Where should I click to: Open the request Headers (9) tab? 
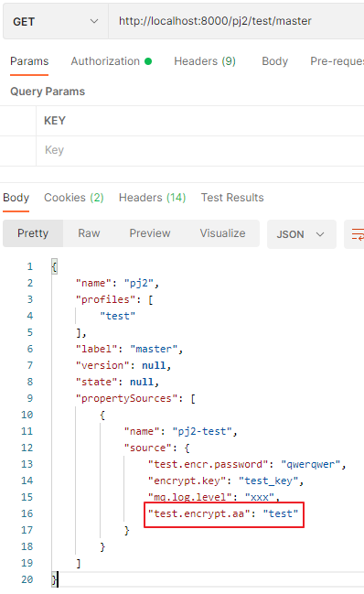(x=205, y=61)
